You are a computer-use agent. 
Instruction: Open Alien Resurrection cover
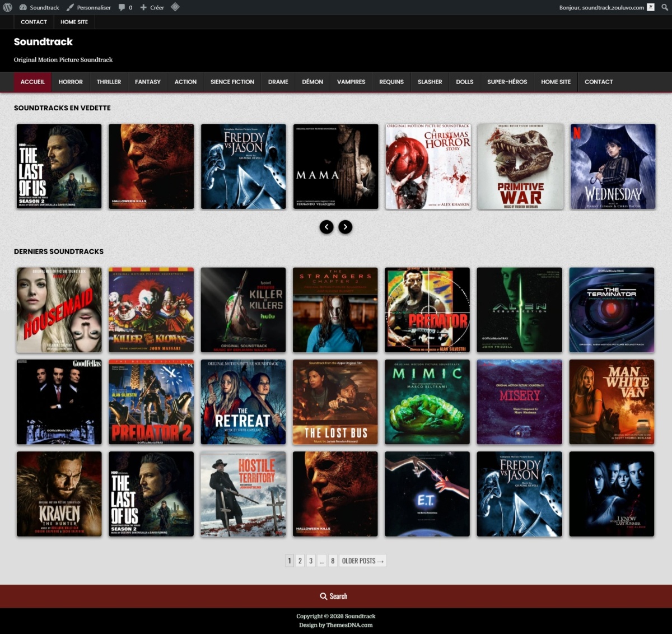click(520, 310)
